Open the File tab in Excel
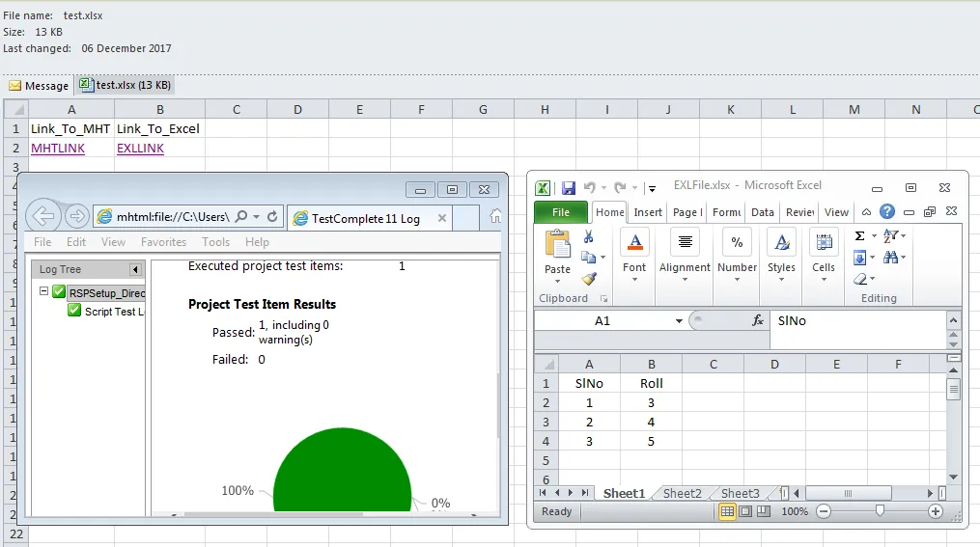This screenshot has height=547, width=980. tap(561, 212)
